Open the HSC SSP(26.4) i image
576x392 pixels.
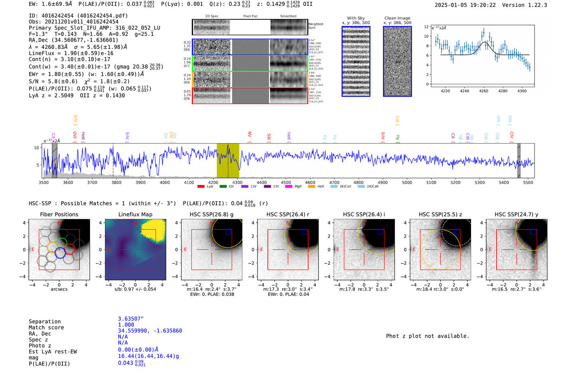point(364,250)
